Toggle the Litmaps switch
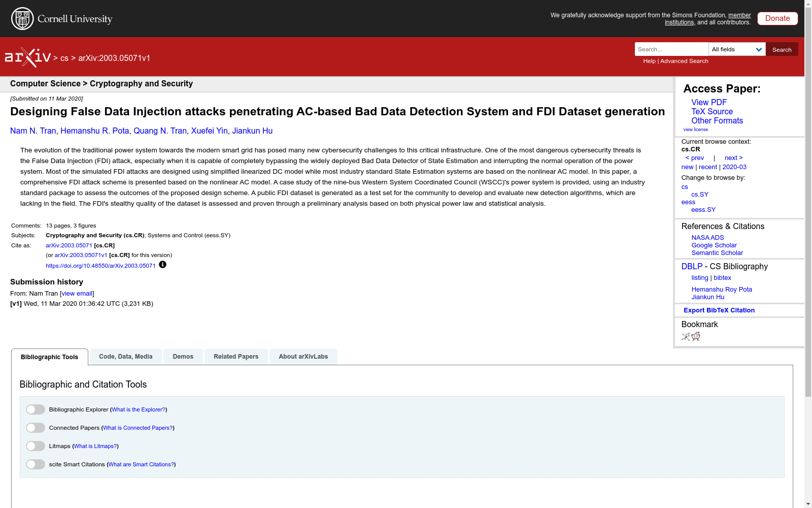812x508 pixels. click(x=36, y=446)
